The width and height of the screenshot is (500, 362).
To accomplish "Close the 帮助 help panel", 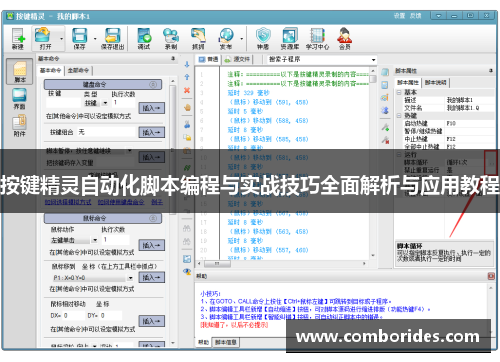I will (x=491, y=276).
